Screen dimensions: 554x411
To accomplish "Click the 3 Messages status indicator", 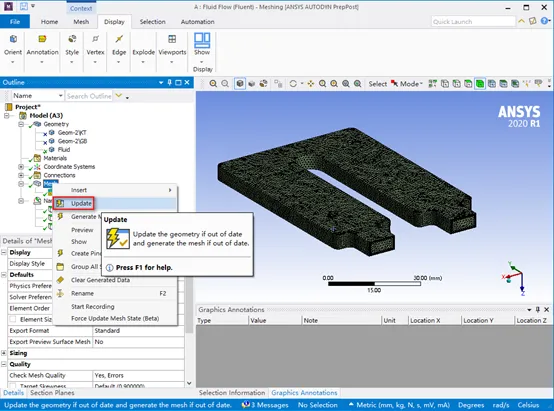I will (x=265, y=405).
